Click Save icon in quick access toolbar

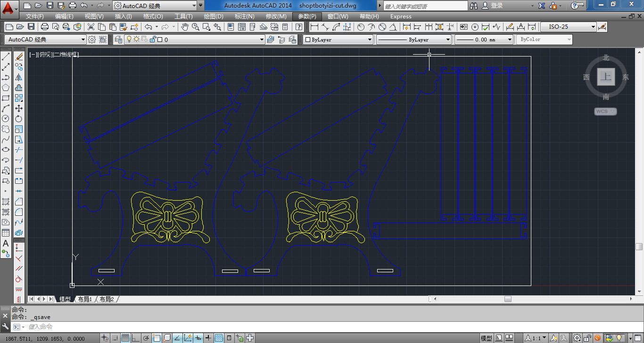50,6
